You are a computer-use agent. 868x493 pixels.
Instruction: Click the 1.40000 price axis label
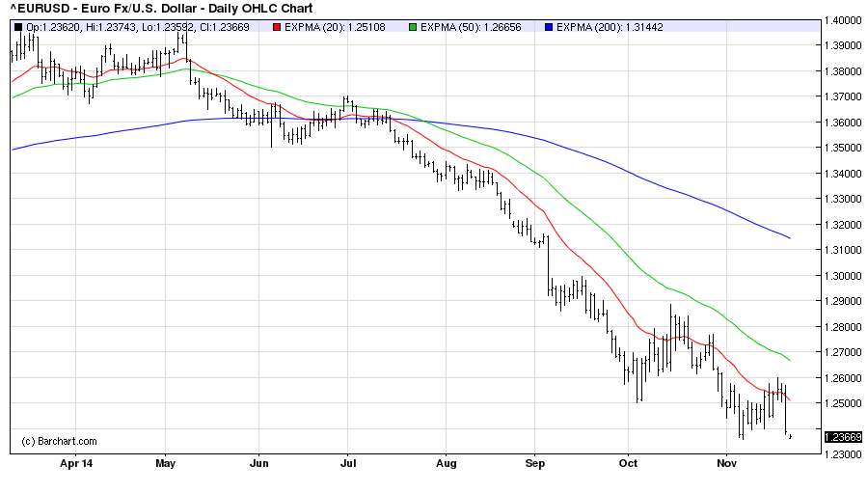(x=843, y=20)
